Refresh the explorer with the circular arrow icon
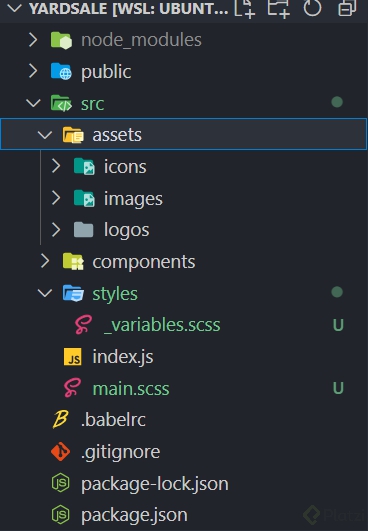This screenshot has width=368, height=531. 312,8
